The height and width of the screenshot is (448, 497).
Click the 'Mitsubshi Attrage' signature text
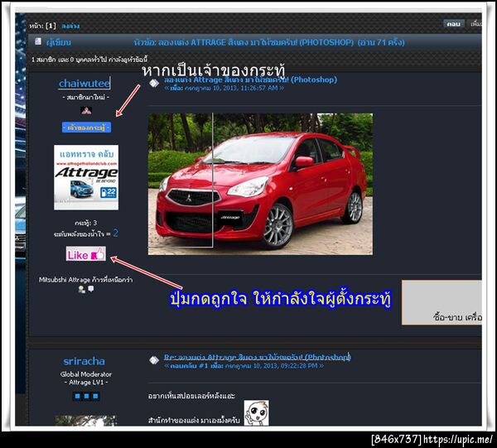[86, 280]
